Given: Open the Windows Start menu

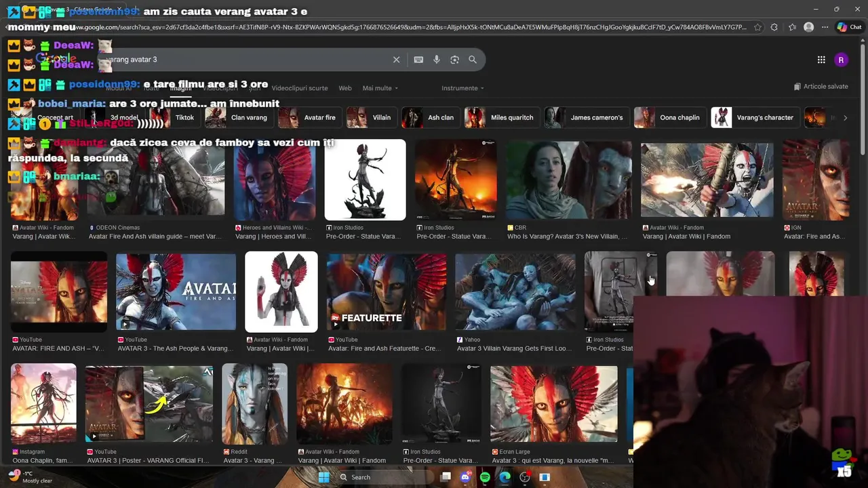Looking at the screenshot, I should click(x=323, y=477).
